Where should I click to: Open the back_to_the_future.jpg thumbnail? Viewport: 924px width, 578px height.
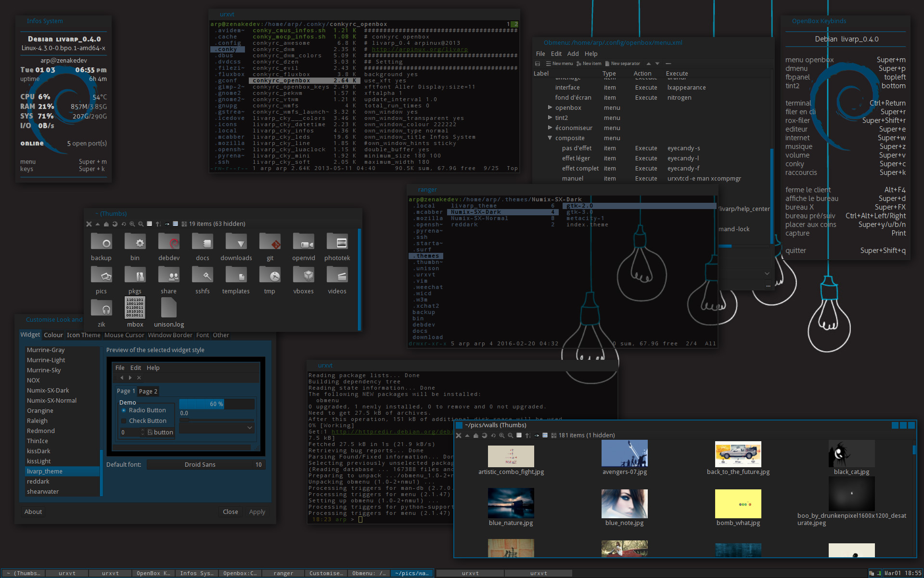738,459
